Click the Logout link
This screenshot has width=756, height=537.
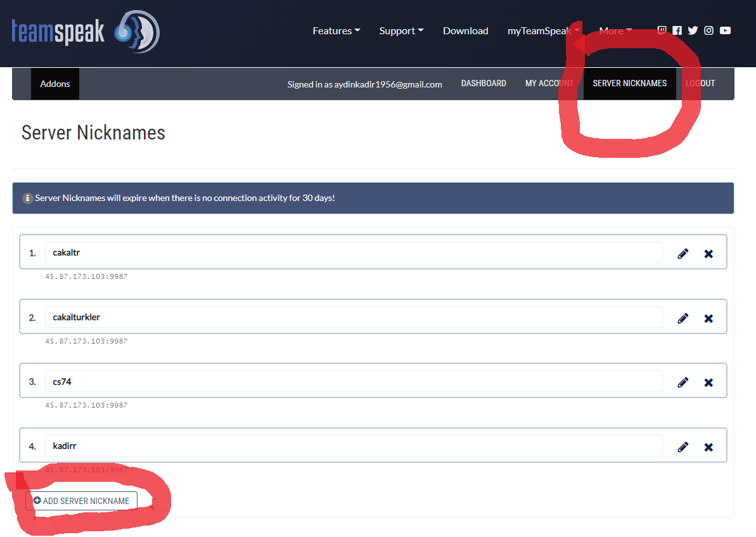click(x=700, y=84)
